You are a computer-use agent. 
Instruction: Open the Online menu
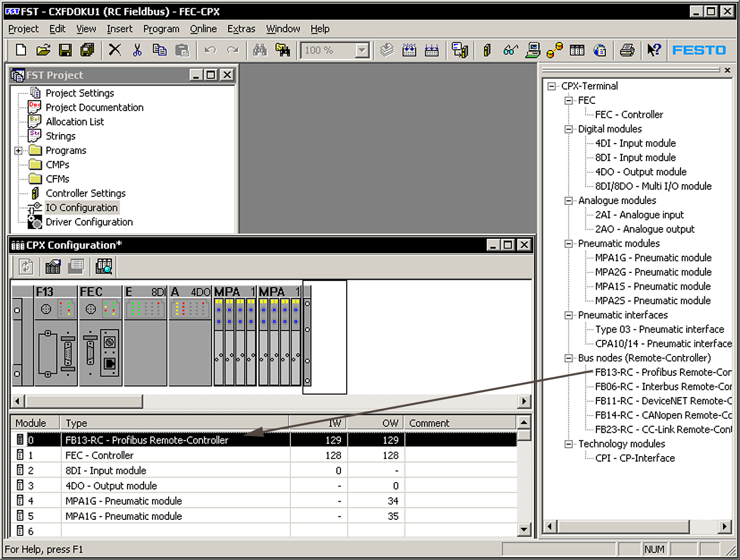pos(203,29)
